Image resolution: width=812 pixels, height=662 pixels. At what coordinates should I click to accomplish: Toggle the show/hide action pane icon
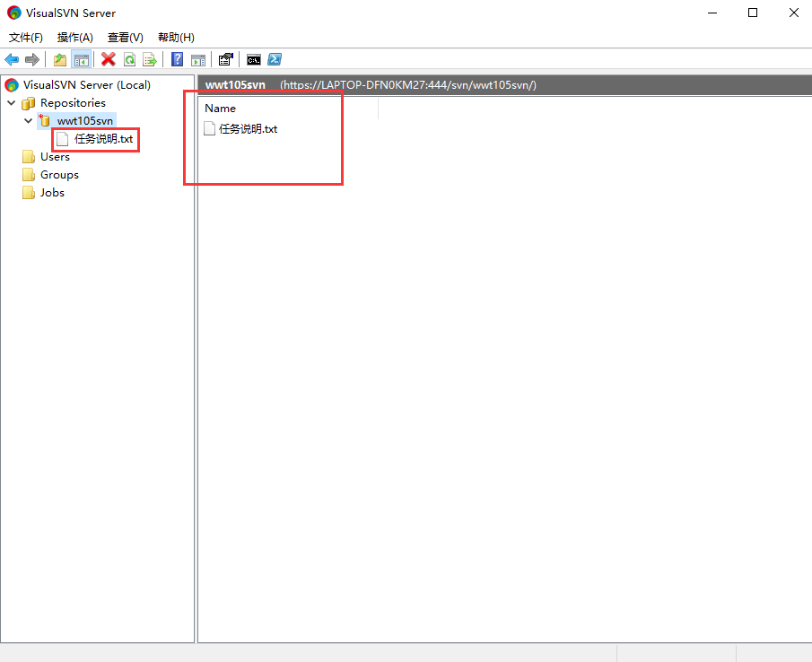pyautogui.click(x=198, y=60)
